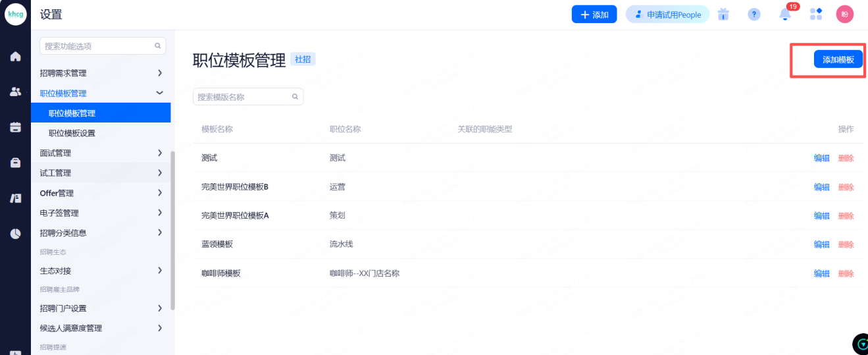The height and width of the screenshot is (355, 868).
Task: Click the gift icon in top bar
Action: [x=724, y=14]
